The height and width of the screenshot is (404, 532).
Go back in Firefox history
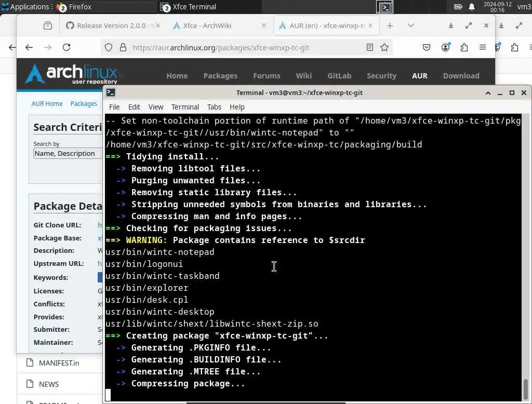[29, 47]
